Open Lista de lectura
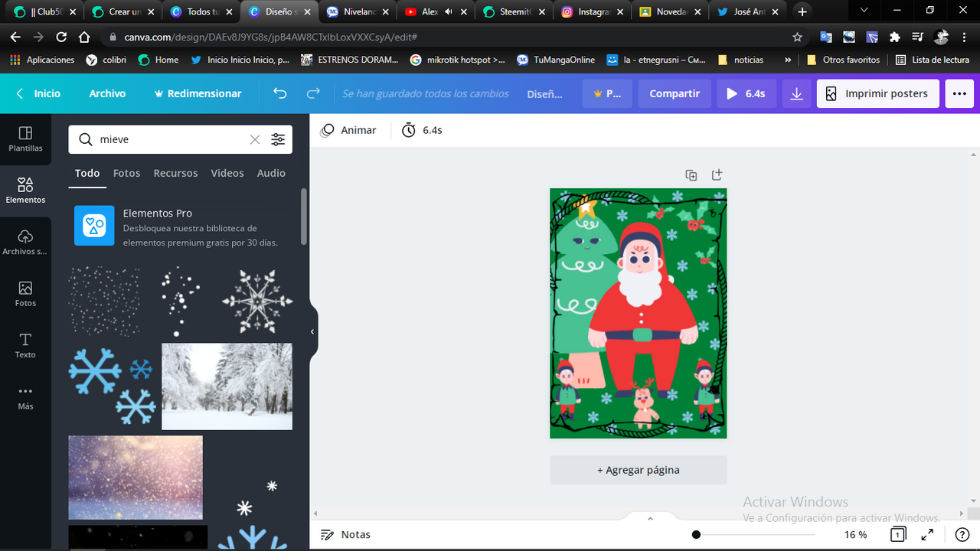Screen dimensions: 980x551 (x=933, y=60)
